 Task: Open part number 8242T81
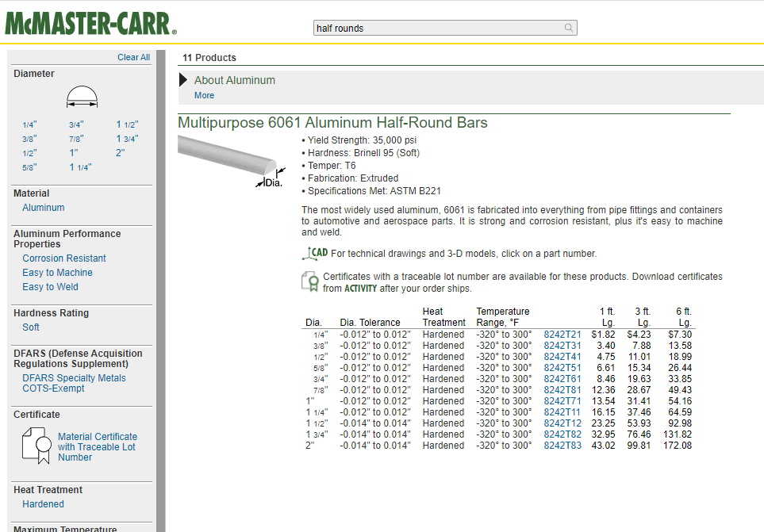pos(562,390)
